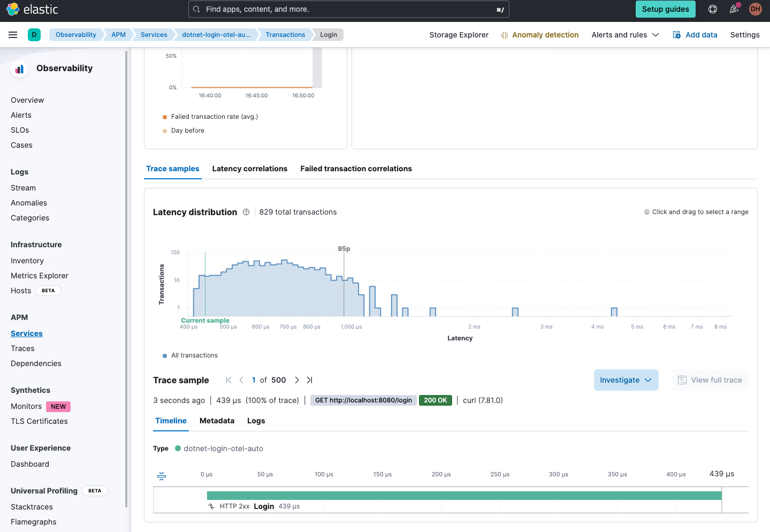Click the search bar input field
This screenshot has height=532, width=770.
point(348,9)
